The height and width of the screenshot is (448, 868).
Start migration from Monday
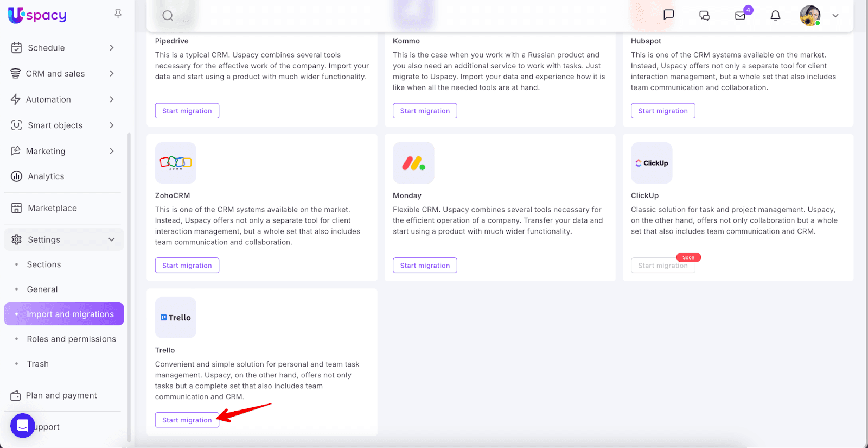[425, 266]
